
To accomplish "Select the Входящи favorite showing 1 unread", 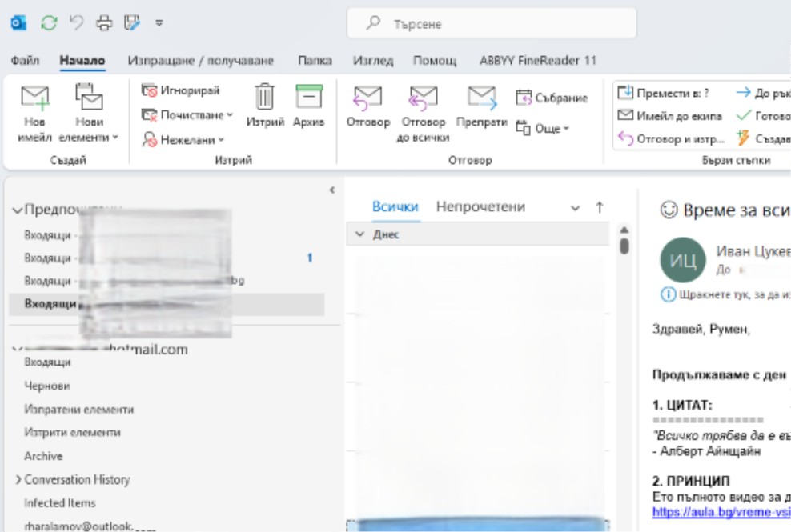I will (167, 258).
